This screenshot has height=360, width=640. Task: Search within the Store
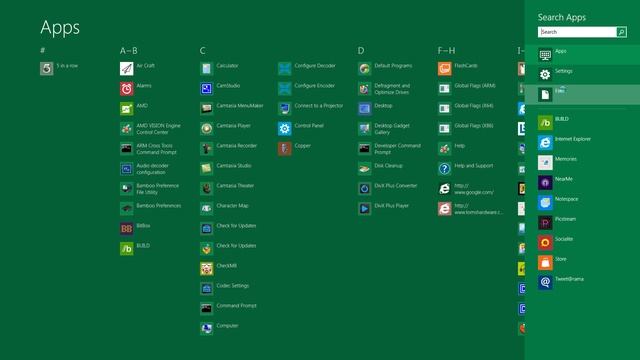pyautogui.click(x=582, y=262)
